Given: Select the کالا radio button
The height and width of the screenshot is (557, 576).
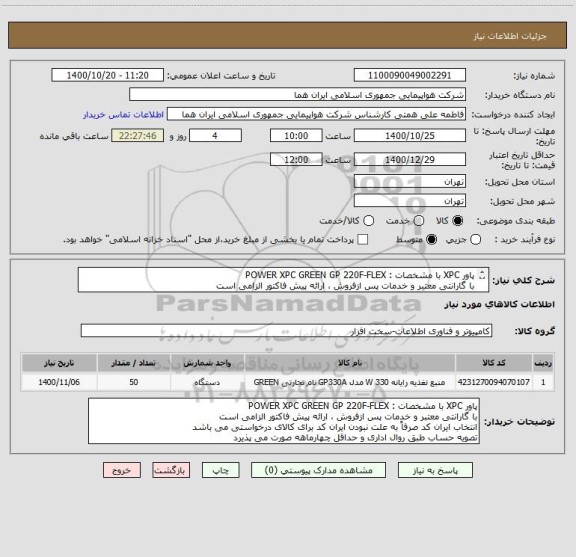Looking at the screenshot, I should click(458, 221).
